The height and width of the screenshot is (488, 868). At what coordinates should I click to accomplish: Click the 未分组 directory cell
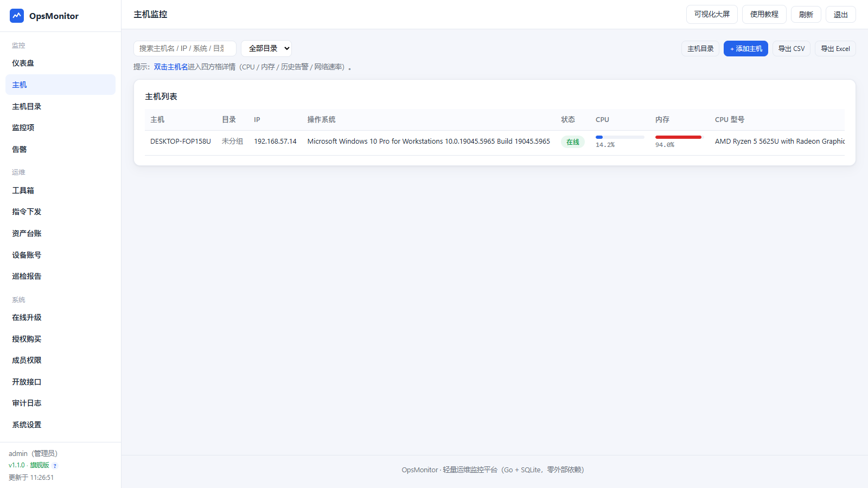[232, 142]
